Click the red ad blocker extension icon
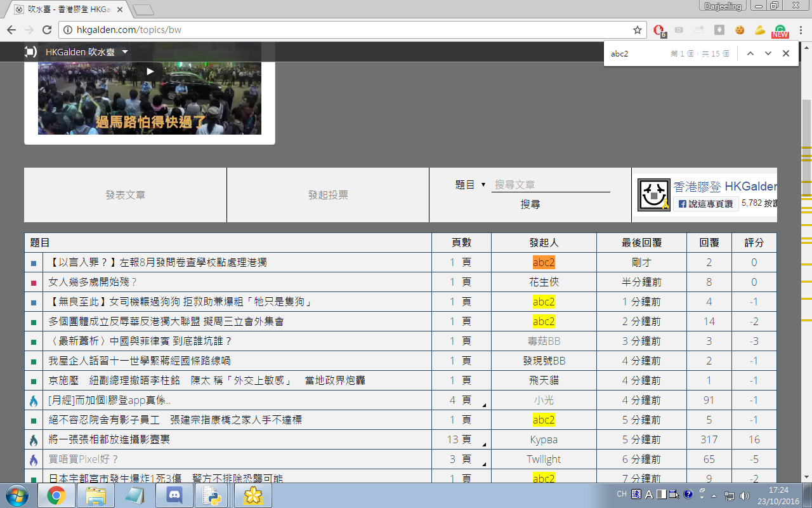 658,30
